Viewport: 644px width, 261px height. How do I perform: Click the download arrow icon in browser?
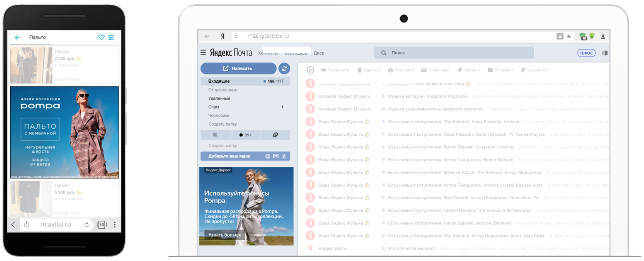[603, 36]
